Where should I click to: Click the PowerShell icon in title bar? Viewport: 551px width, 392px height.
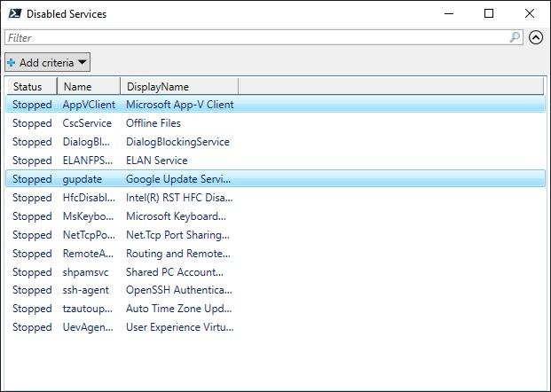(13, 13)
